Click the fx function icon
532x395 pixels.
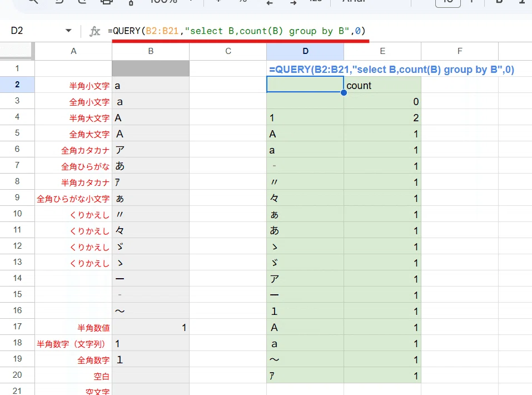pos(95,31)
